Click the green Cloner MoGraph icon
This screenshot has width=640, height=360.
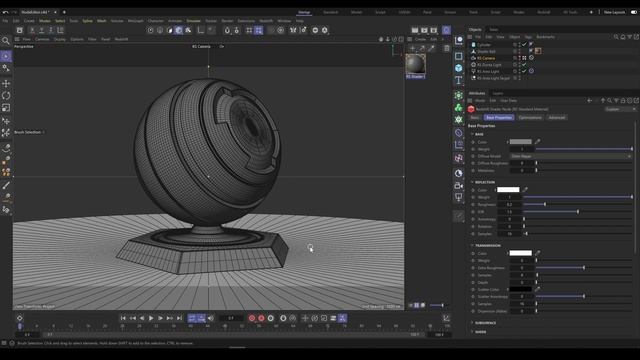coord(459,108)
